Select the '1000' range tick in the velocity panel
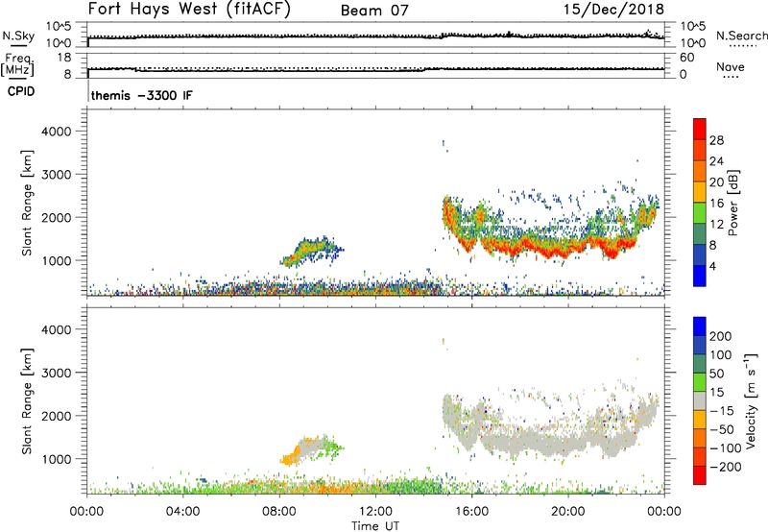 [x=57, y=459]
